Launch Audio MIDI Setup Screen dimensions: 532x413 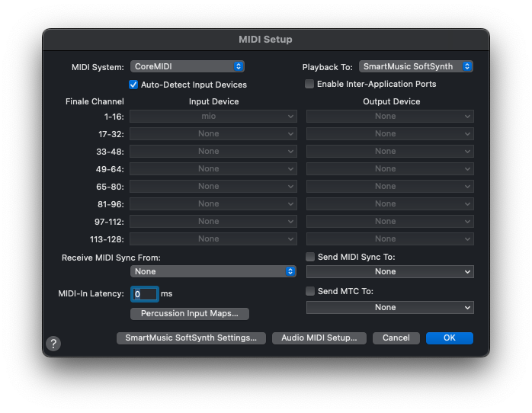[x=319, y=338]
